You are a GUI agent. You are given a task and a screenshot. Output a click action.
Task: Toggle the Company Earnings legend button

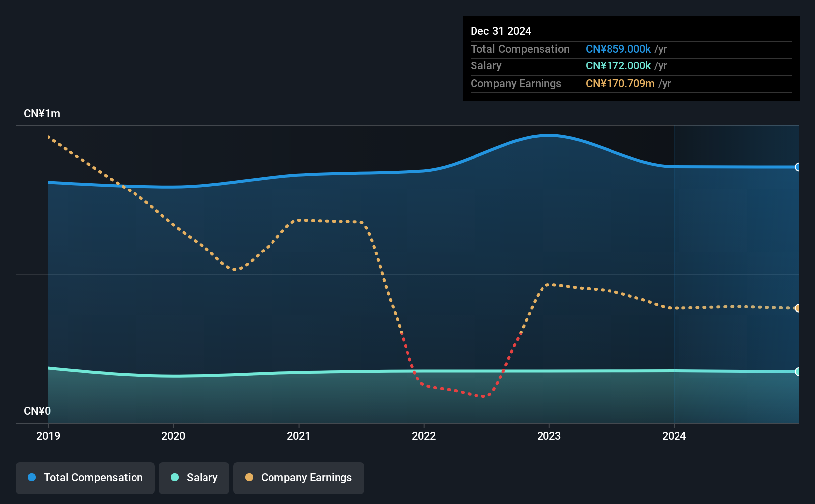tap(299, 478)
